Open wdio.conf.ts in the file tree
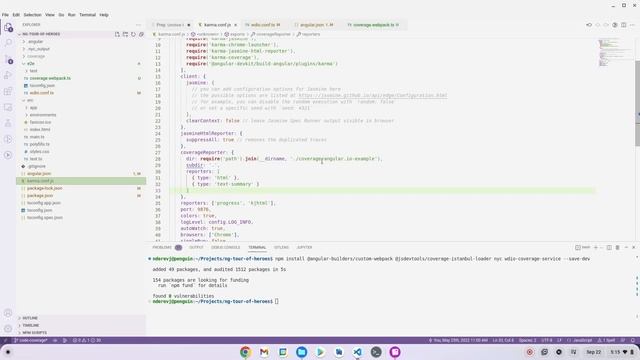 point(81,93)
